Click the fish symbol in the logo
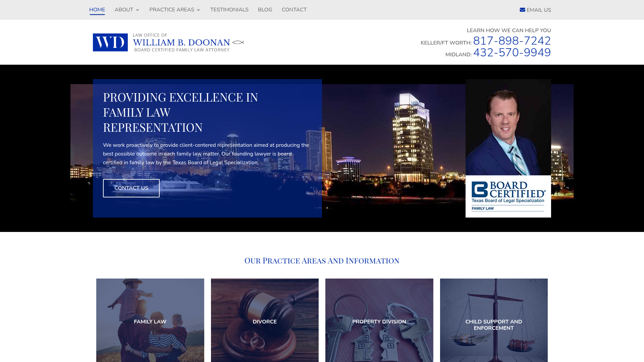 click(238, 42)
